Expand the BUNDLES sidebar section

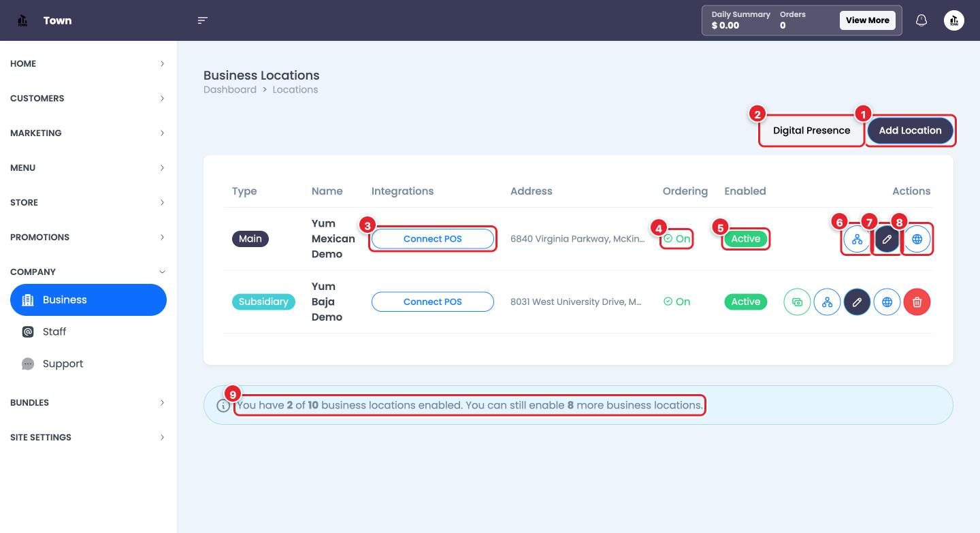coord(88,402)
